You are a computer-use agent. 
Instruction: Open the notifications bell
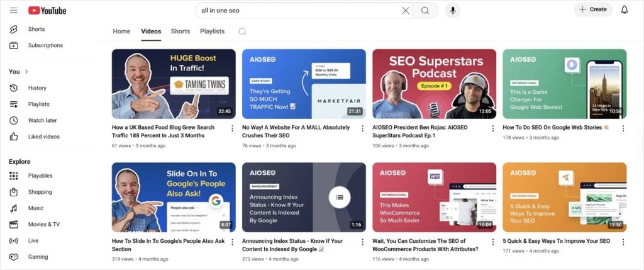[625, 9]
